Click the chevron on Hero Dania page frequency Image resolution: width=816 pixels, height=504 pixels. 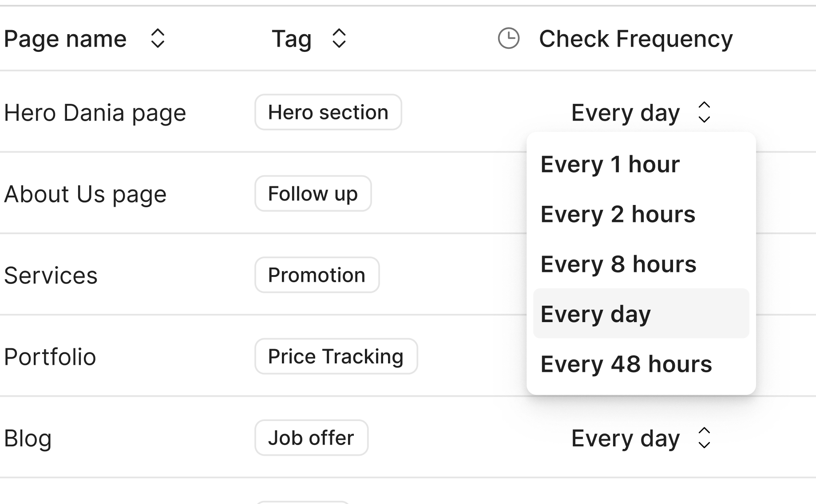[x=705, y=113]
